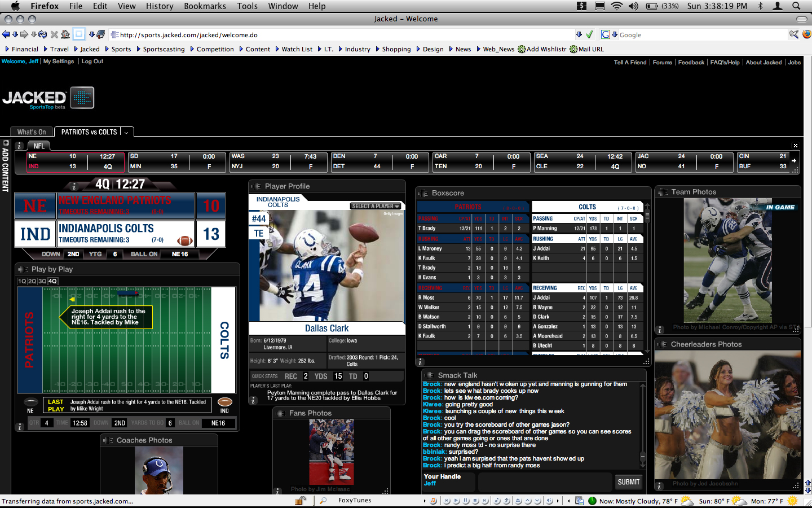Open the Tell A Friend link

tap(630, 63)
